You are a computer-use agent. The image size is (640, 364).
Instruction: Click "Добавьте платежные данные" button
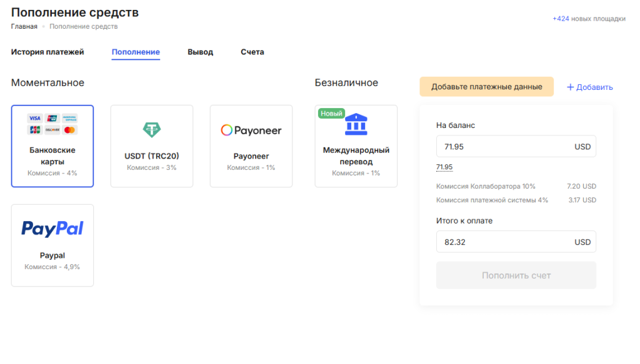click(x=486, y=87)
